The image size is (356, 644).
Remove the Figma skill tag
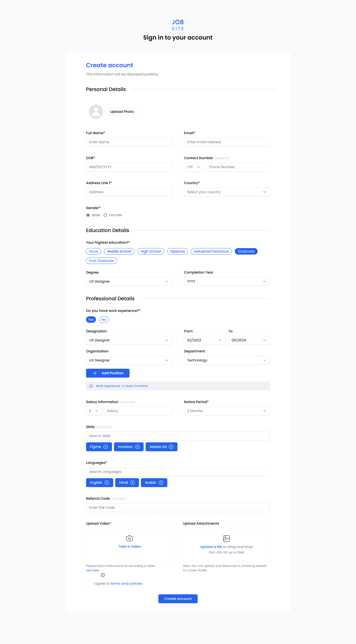[x=106, y=447]
